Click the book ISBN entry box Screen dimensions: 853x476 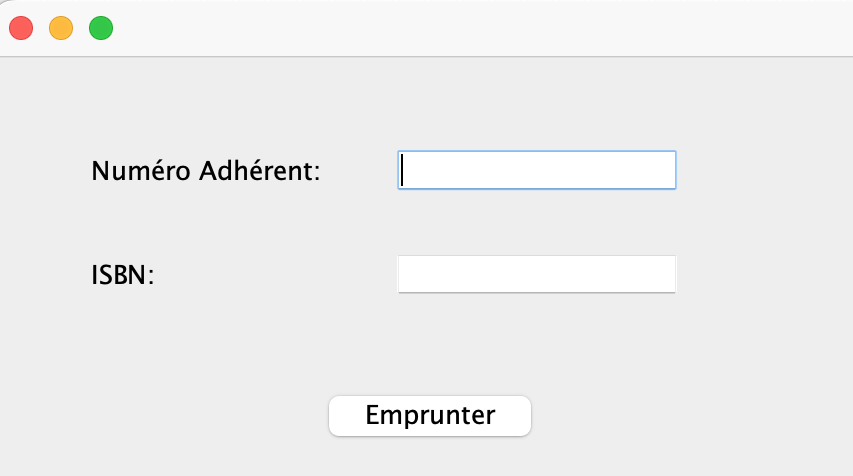click(537, 274)
